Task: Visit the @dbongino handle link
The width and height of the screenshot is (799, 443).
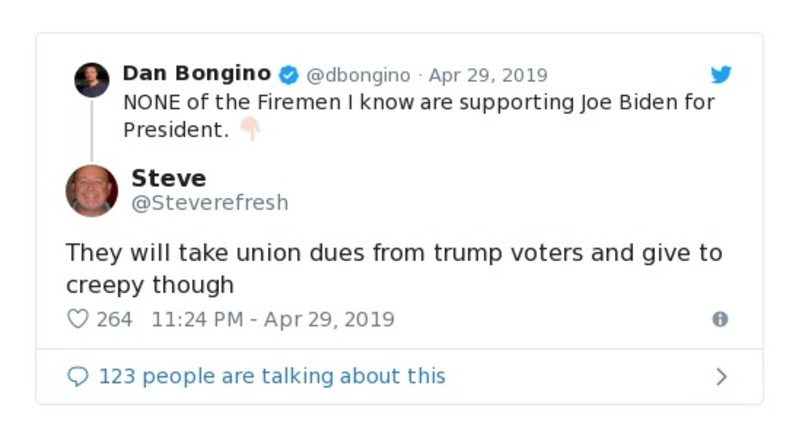Action: tap(358, 75)
